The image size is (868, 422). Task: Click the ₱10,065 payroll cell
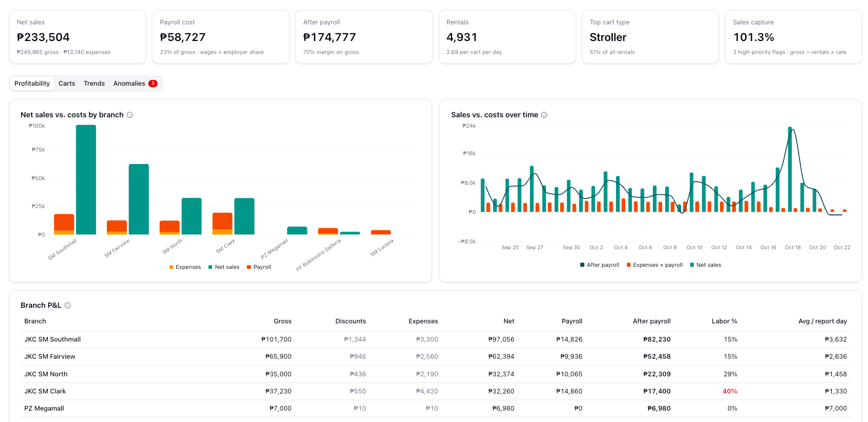[x=569, y=374]
